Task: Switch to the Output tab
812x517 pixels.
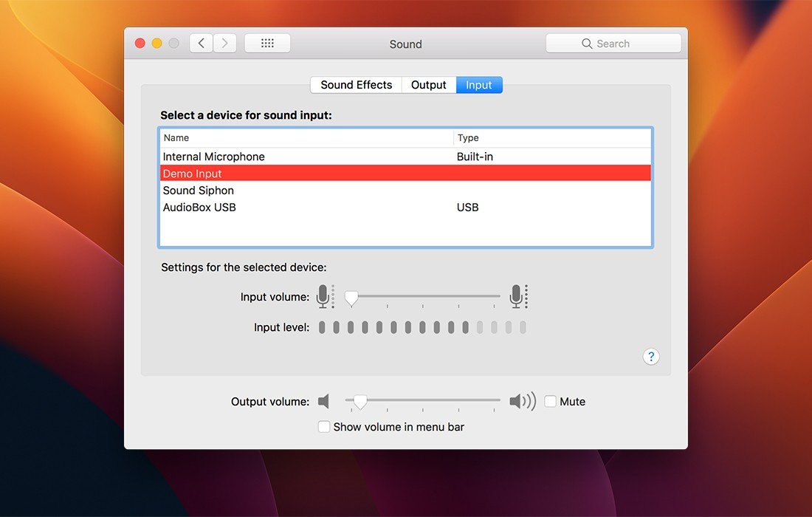Action: pos(428,85)
